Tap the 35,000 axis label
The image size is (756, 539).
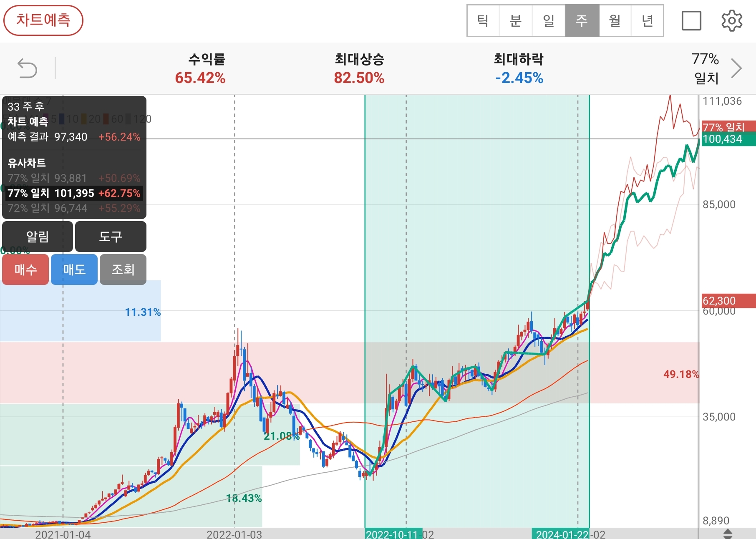tap(719, 417)
